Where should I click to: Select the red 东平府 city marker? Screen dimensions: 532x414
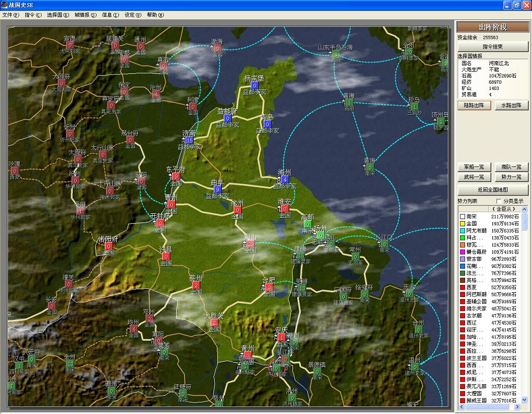176,176
